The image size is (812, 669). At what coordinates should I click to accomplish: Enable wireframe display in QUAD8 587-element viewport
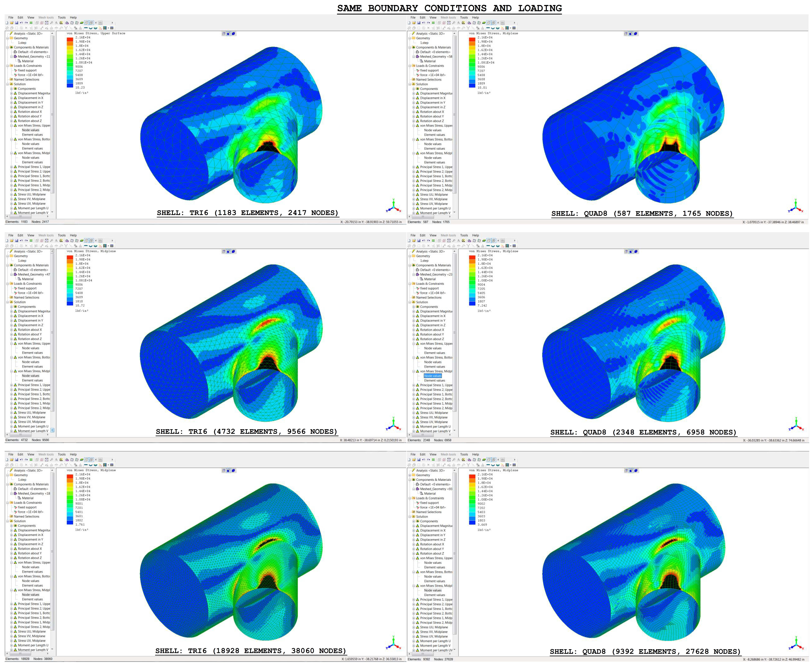click(x=626, y=34)
